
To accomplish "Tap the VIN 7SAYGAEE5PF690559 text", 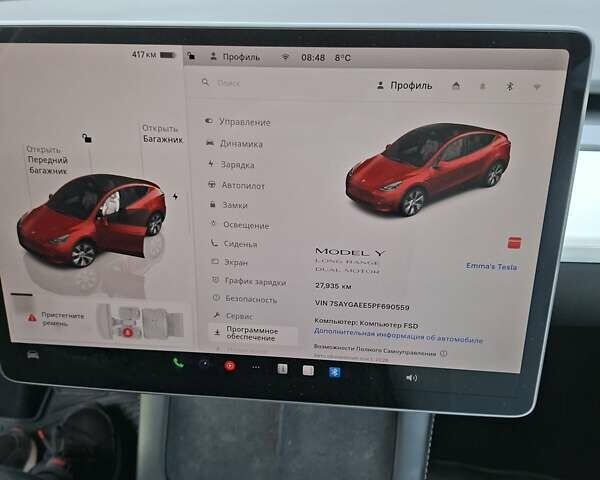I will 362,305.
